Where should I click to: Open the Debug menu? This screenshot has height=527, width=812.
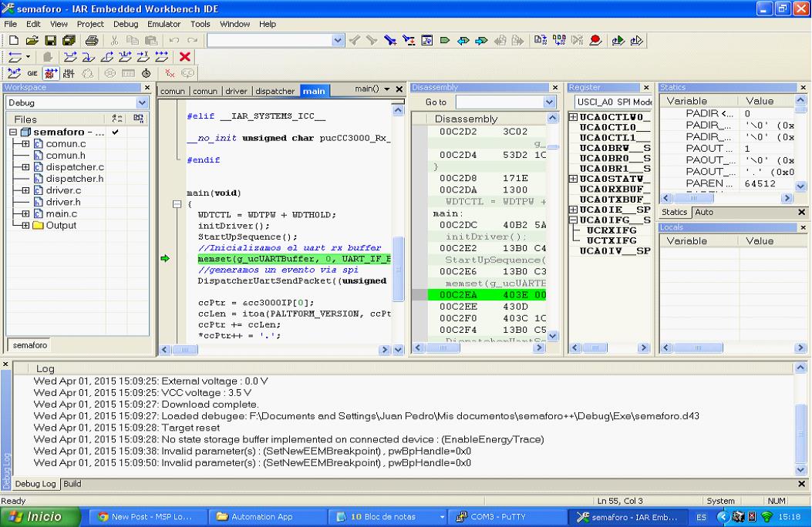coord(126,24)
